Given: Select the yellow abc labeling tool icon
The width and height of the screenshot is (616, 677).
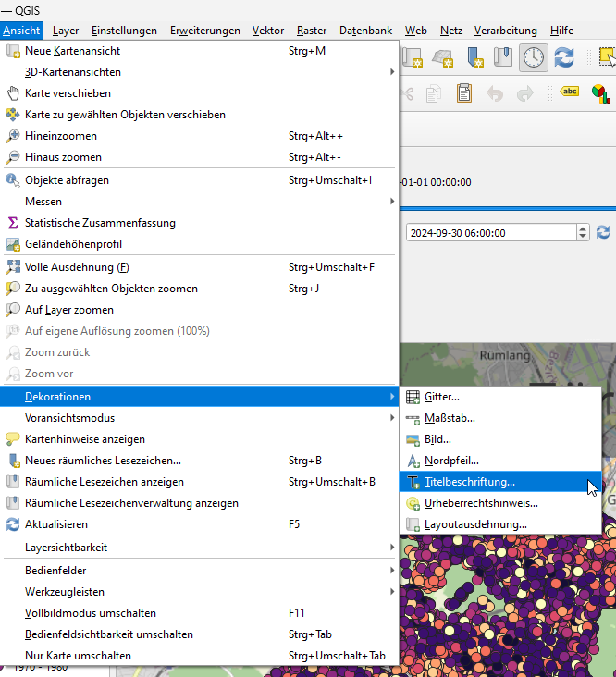Looking at the screenshot, I should [x=571, y=92].
